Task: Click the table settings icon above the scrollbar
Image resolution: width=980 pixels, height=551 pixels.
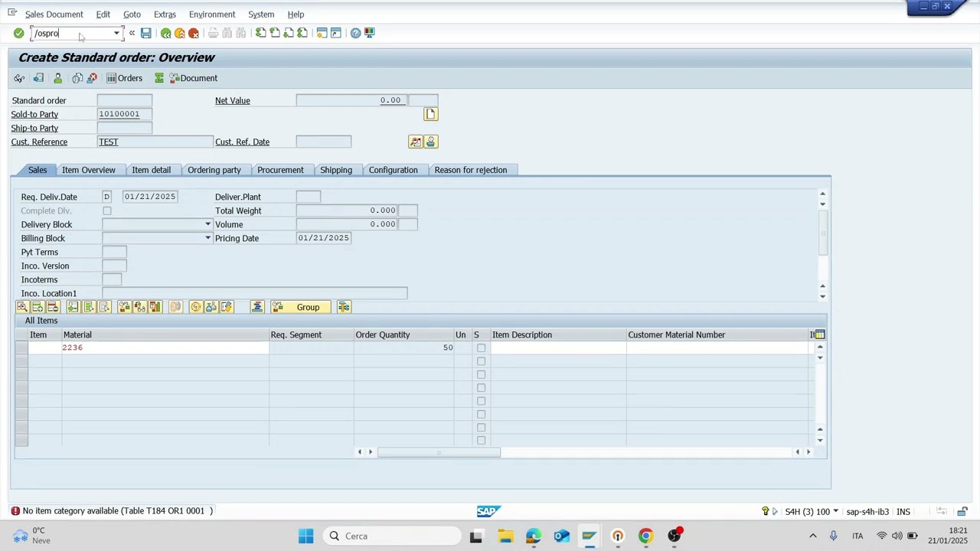Action: 819,334
